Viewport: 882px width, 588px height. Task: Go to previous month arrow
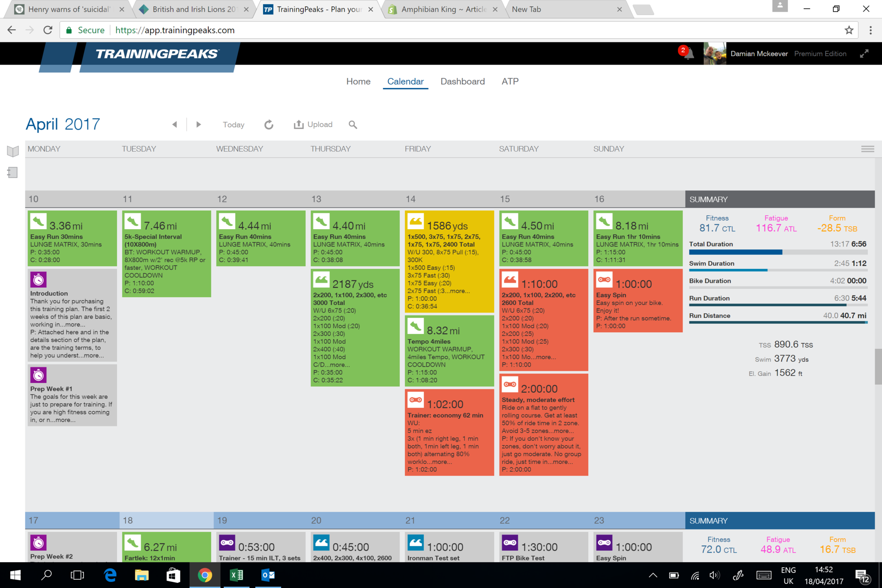click(x=174, y=124)
